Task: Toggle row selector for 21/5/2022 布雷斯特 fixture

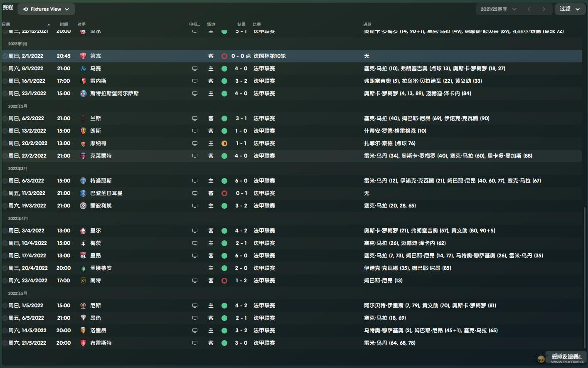Action: [5, 343]
